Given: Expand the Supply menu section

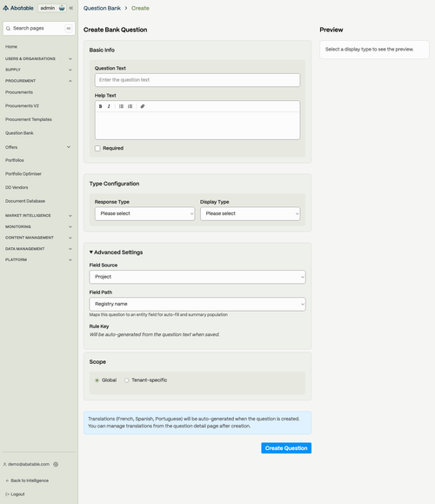Looking at the screenshot, I should 38,70.
